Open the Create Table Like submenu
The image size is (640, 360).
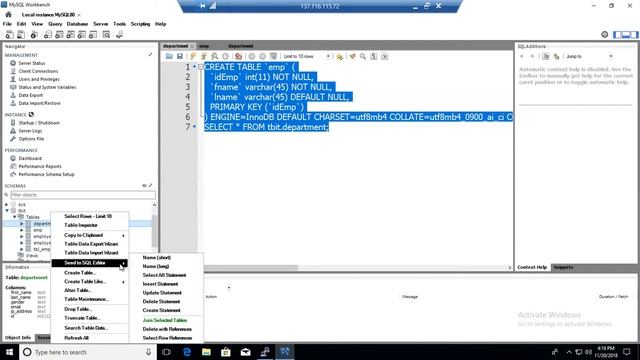(90, 282)
